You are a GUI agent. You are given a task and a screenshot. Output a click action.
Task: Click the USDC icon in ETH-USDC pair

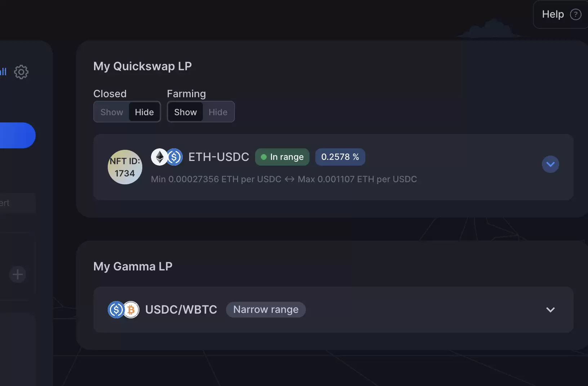tap(174, 157)
